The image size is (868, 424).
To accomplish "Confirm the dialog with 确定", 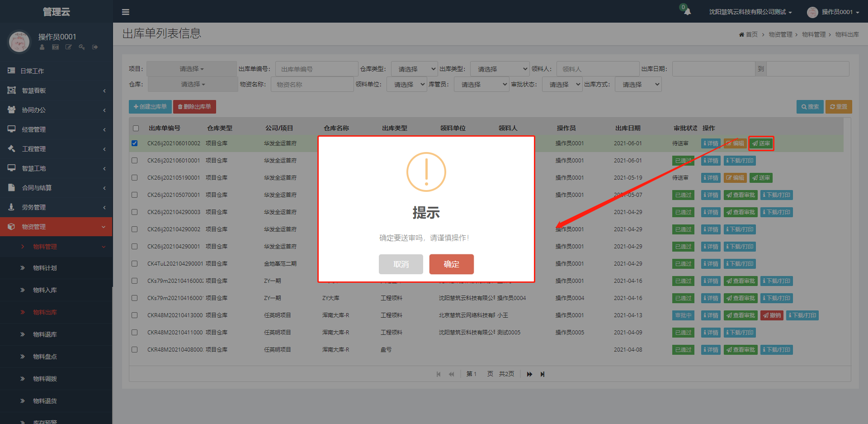I will click(x=451, y=264).
